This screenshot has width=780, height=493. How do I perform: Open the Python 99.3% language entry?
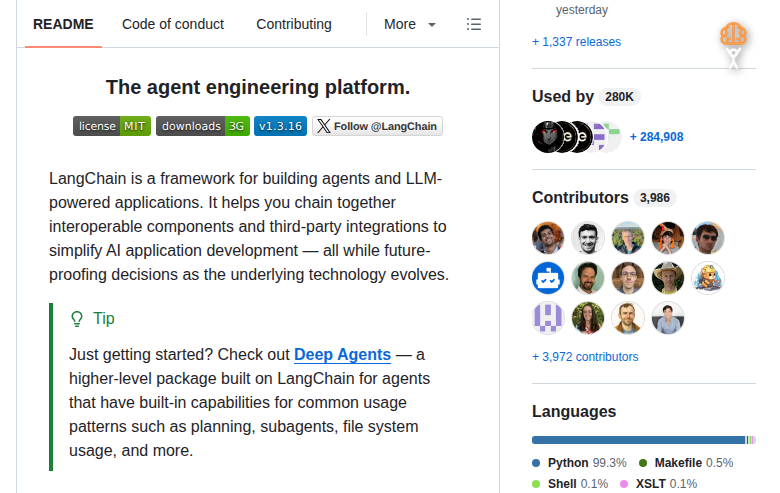[x=580, y=463]
